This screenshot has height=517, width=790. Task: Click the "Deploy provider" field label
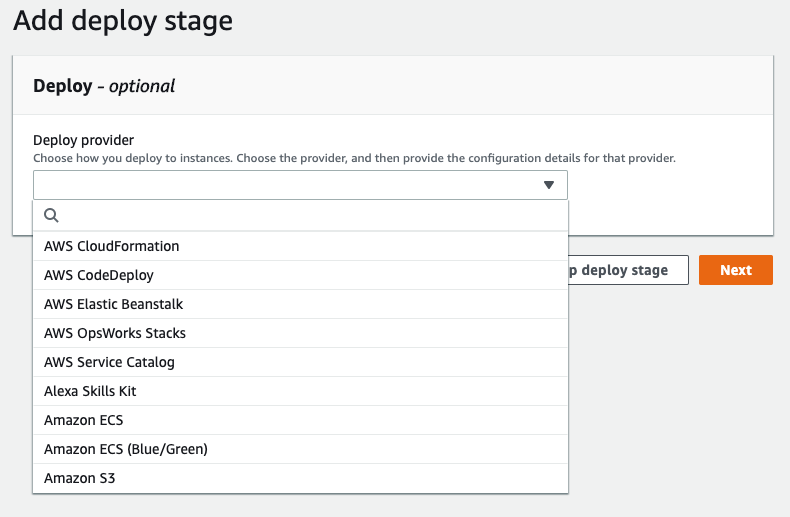pos(84,140)
